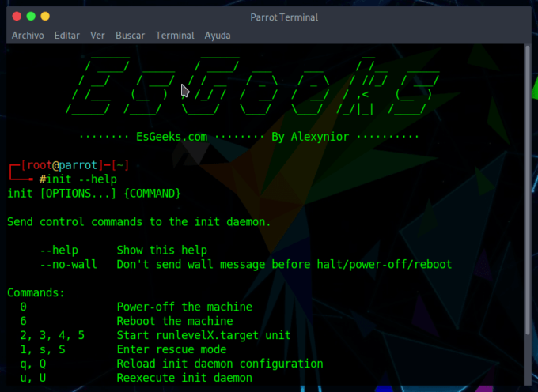Open the Buscar menu

pos(130,36)
